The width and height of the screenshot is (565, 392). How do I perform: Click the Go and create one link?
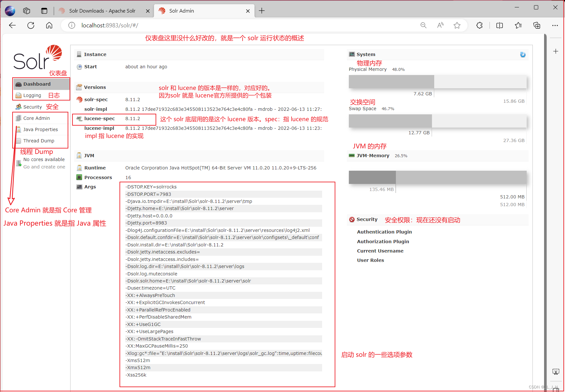(44, 167)
